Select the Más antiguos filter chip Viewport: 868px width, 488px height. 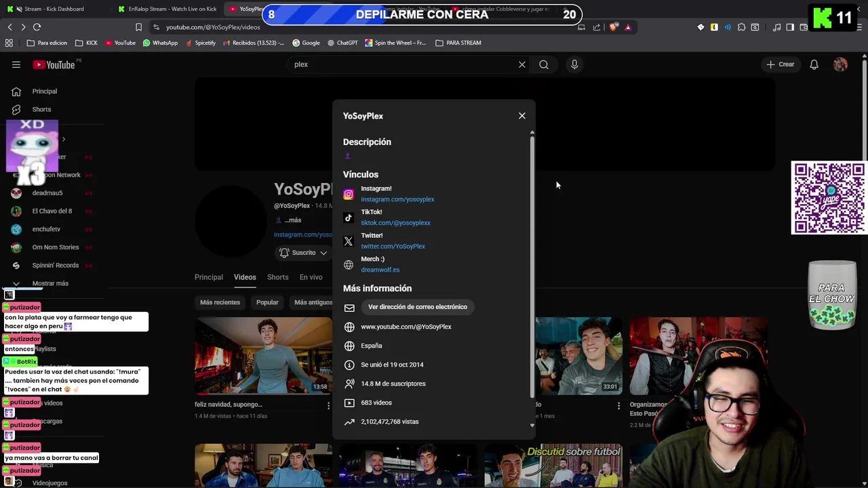click(x=312, y=302)
